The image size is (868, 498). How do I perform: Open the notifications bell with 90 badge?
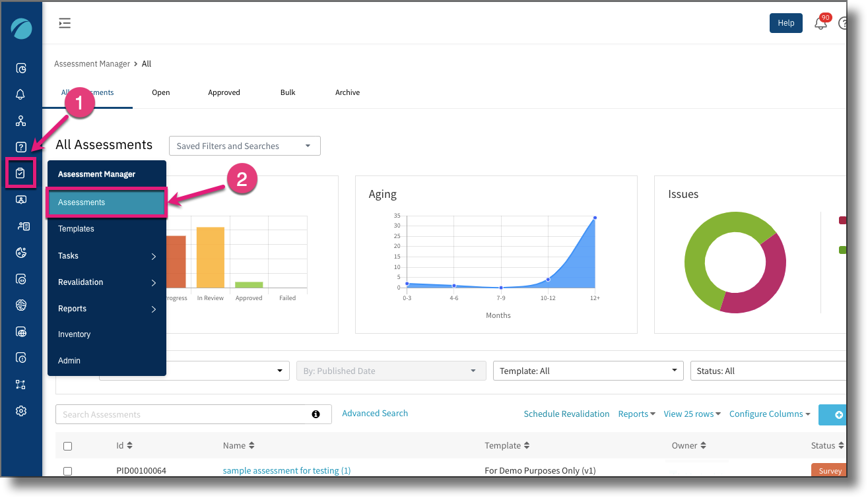820,22
